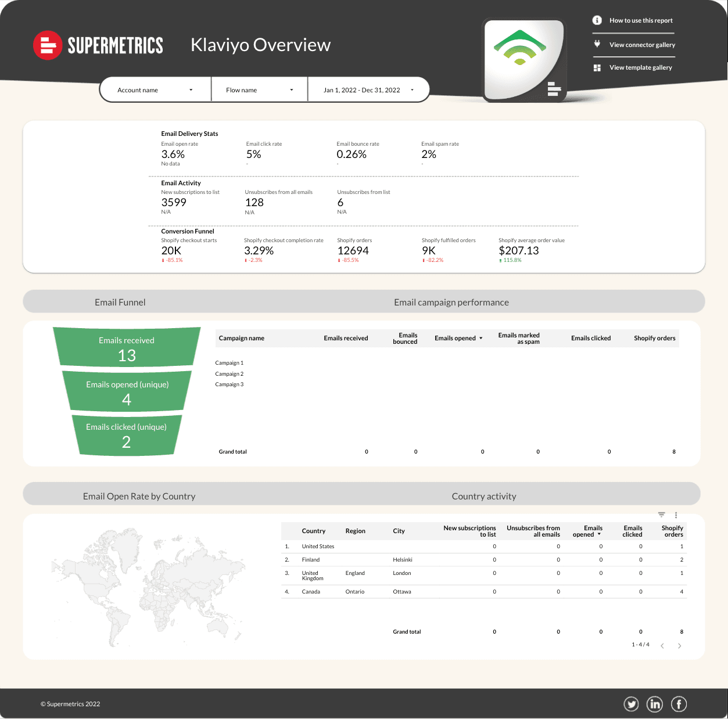The height and width of the screenshot is (719, 728).
Task: Open the date range picker
Action: [368, 90]
